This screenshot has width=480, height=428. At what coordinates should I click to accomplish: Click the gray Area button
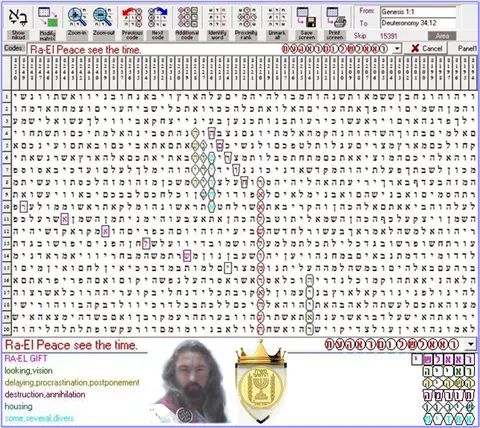[x=442, y=36]
